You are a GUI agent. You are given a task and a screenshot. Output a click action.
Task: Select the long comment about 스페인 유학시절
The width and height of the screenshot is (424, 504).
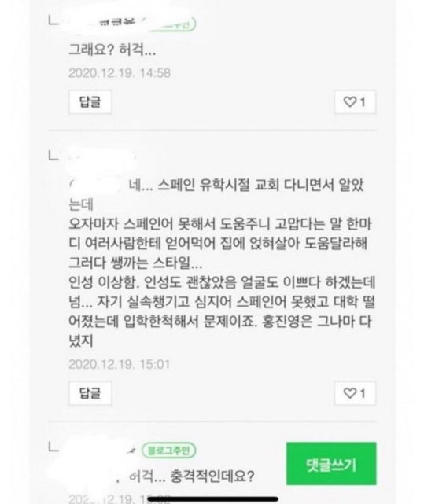222,263
